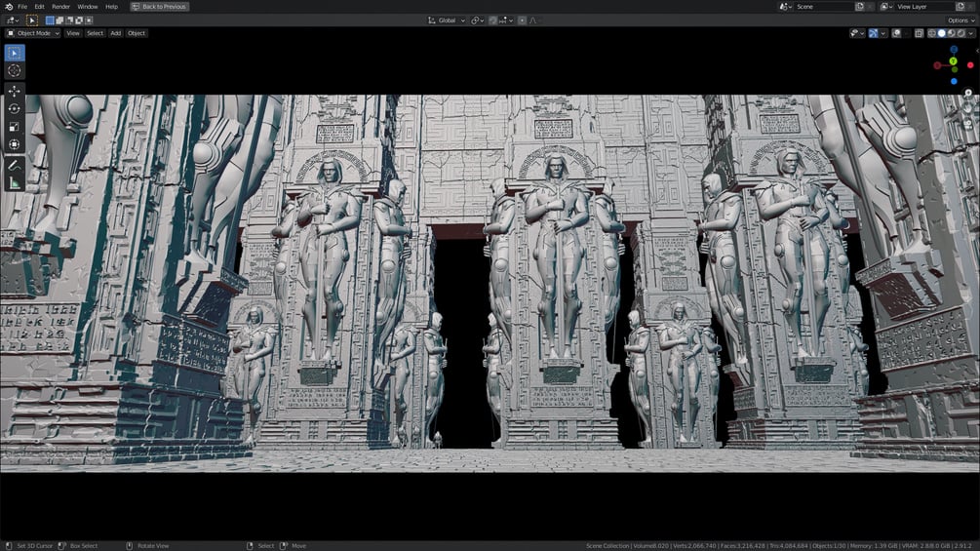Click the bright blue lower axis gizmo dot
This screenshot has width=980, height=551.
(x=954, y=81)
